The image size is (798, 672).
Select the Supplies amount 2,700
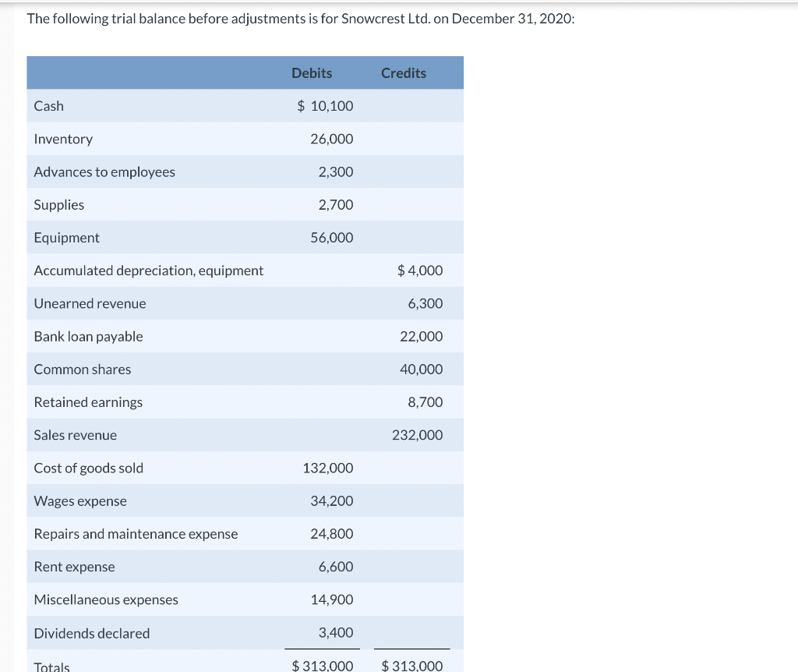click(x=336, y=205)
